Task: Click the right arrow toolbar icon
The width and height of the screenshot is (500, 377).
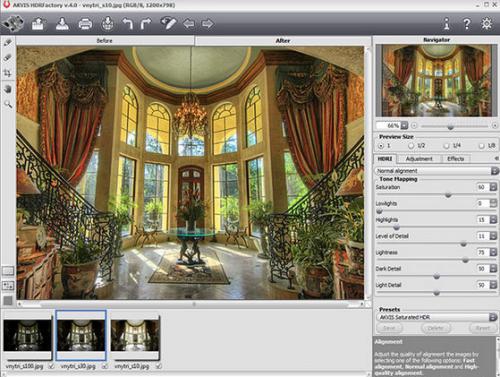Action: tap(208, 24)
